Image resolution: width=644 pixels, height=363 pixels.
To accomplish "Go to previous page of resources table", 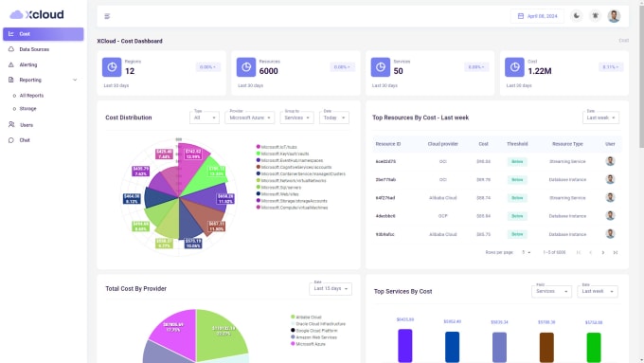I will click(591, 252).
